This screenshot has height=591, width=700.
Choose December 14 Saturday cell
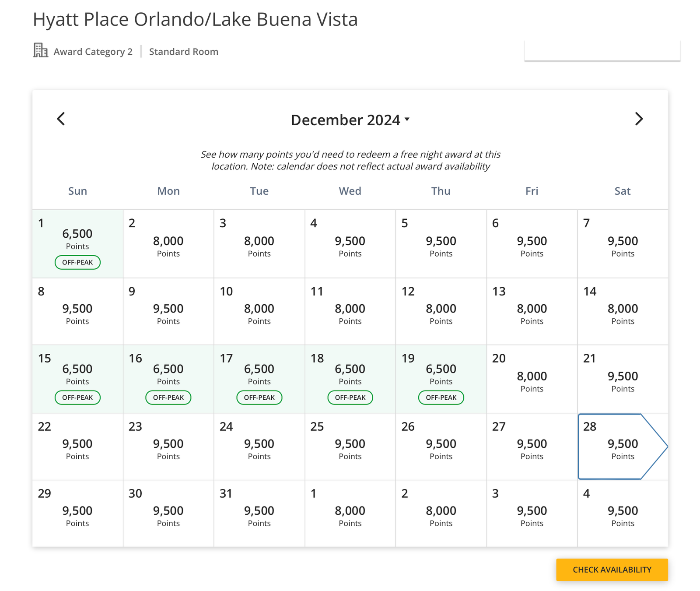pos(623,311)
